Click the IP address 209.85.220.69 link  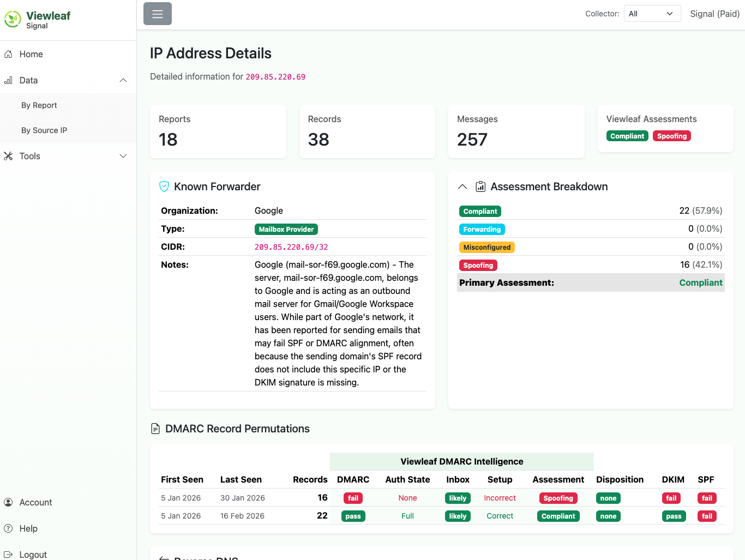point(275,76)
